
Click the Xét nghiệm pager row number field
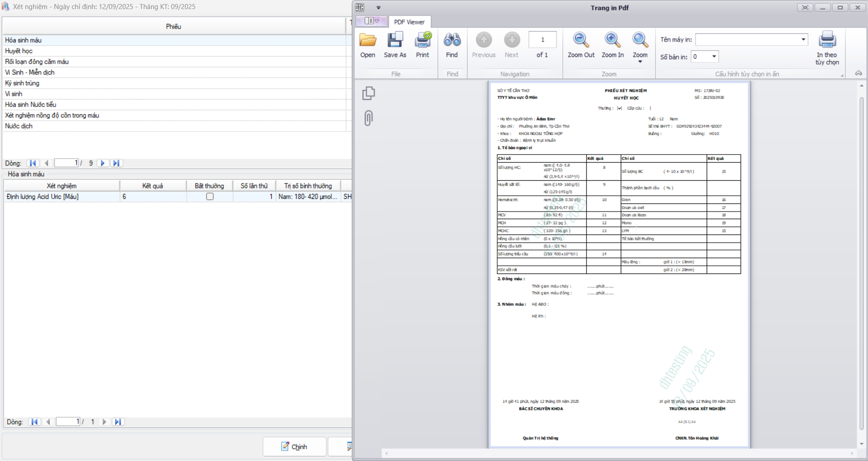tap(68, 422)
